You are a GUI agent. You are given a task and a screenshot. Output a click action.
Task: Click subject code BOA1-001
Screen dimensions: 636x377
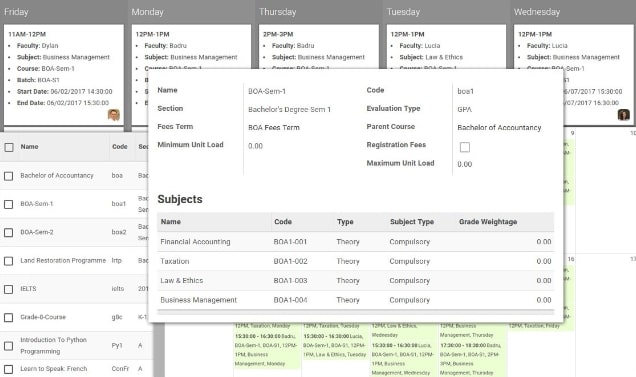(290, 242)
